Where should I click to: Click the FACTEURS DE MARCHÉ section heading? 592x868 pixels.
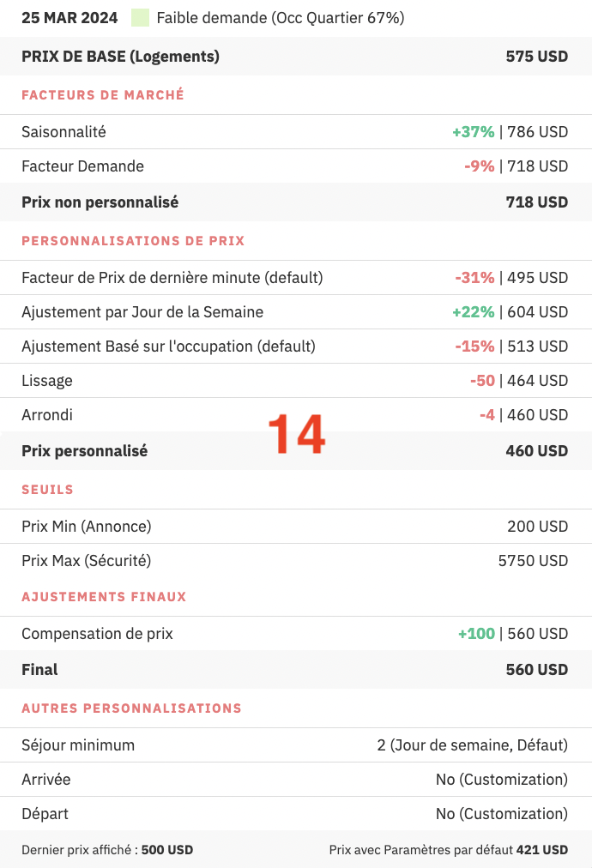(x=103, y=95)
